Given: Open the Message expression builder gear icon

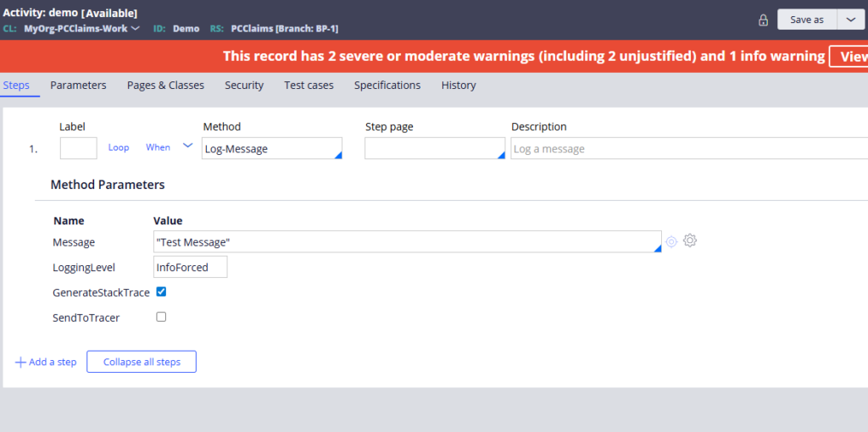Looking at the screenshot, I should (690, 241).
